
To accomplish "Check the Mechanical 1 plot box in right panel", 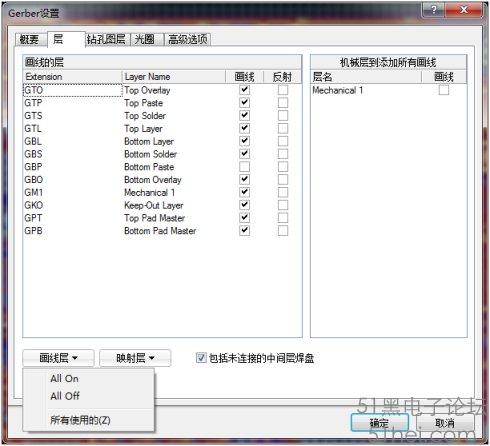I will click(x=444, y=90).
